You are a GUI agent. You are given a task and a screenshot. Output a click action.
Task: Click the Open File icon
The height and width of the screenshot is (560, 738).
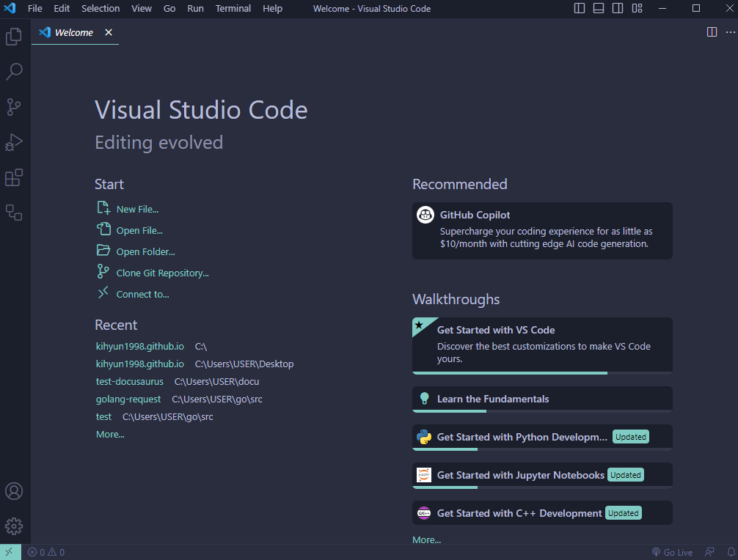point(103,229)
